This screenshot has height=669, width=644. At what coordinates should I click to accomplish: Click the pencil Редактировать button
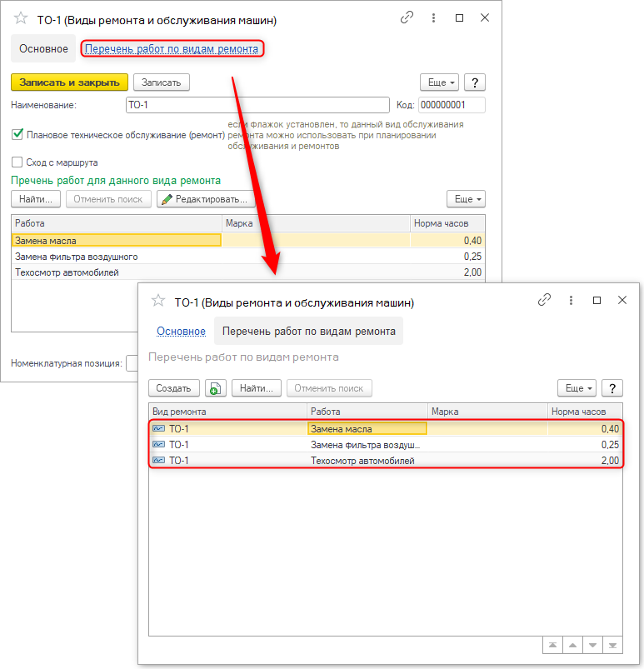pos(205,199)
